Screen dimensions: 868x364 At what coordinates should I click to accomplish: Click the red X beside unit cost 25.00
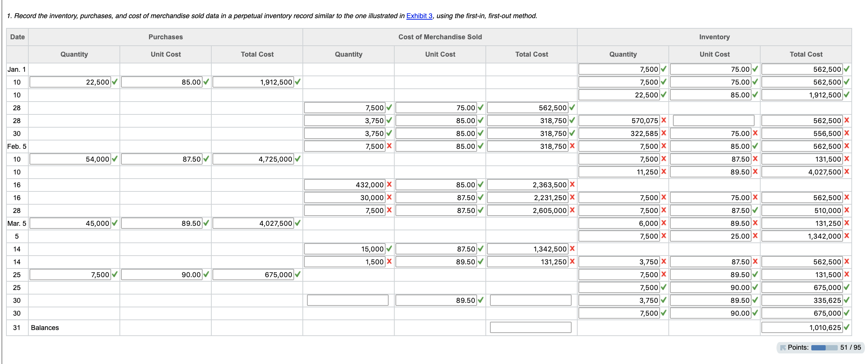click(x=755, y=236)
